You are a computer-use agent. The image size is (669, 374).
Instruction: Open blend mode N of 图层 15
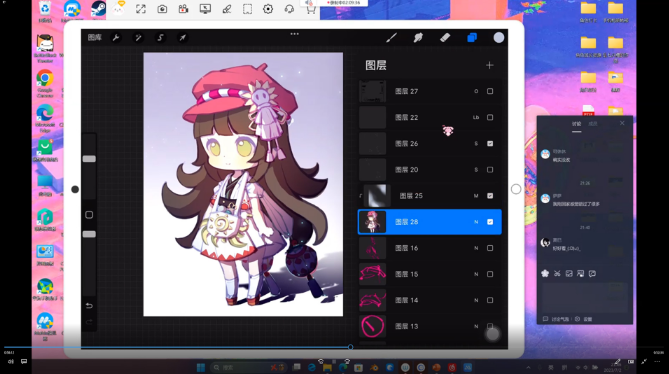[x=476, y=274]
